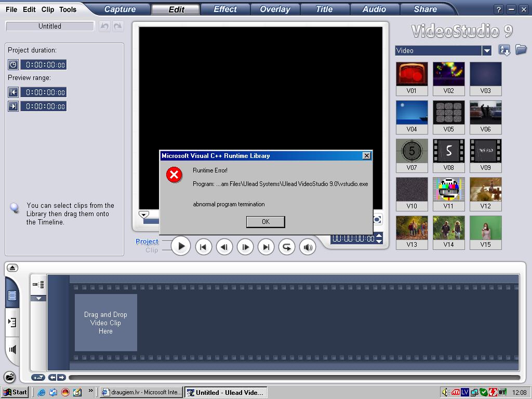Click the Play button
Screen dimensions: 532x399
click(x=181, y=246)
